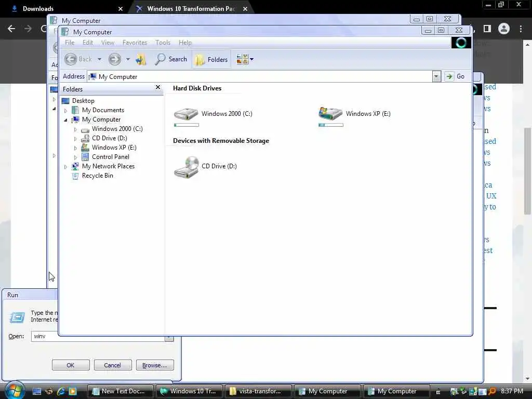Switch to Windows 10 Transformation Pack tab
This screenshot has height=399, width=532.
(192, 9)
